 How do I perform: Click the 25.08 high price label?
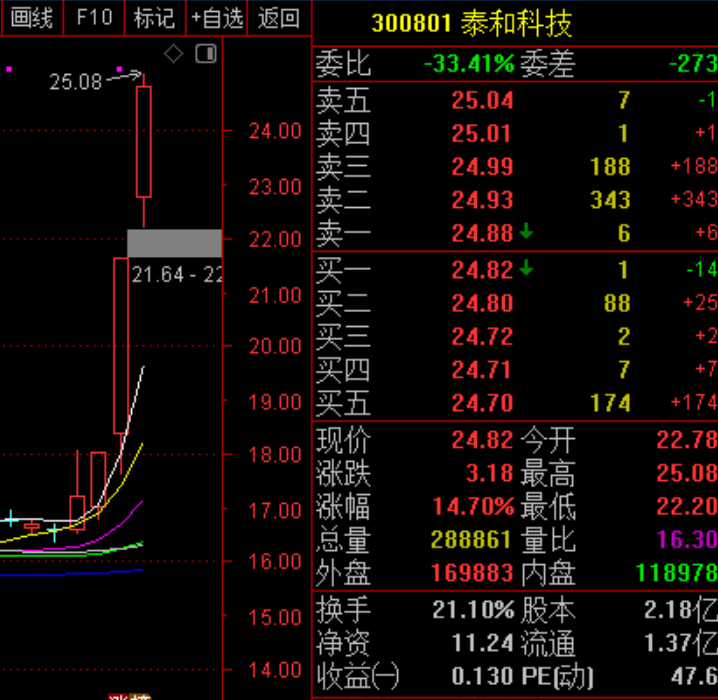pyautogui.click(x=76, y=82)
